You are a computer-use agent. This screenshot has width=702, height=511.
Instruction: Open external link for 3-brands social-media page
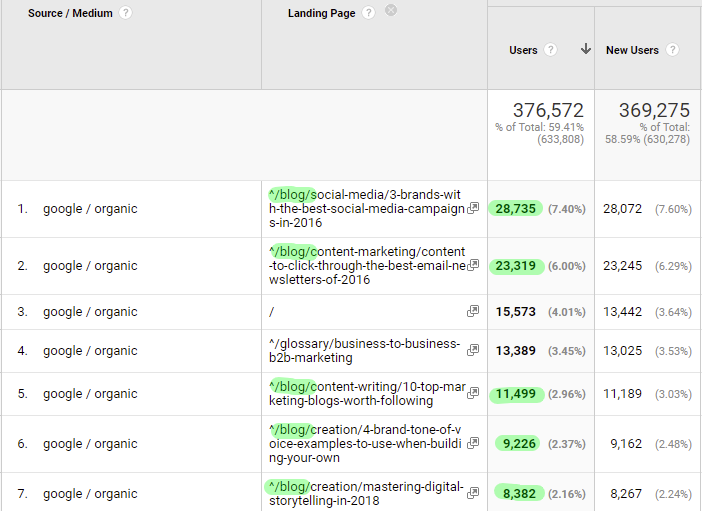click(473, 208)
